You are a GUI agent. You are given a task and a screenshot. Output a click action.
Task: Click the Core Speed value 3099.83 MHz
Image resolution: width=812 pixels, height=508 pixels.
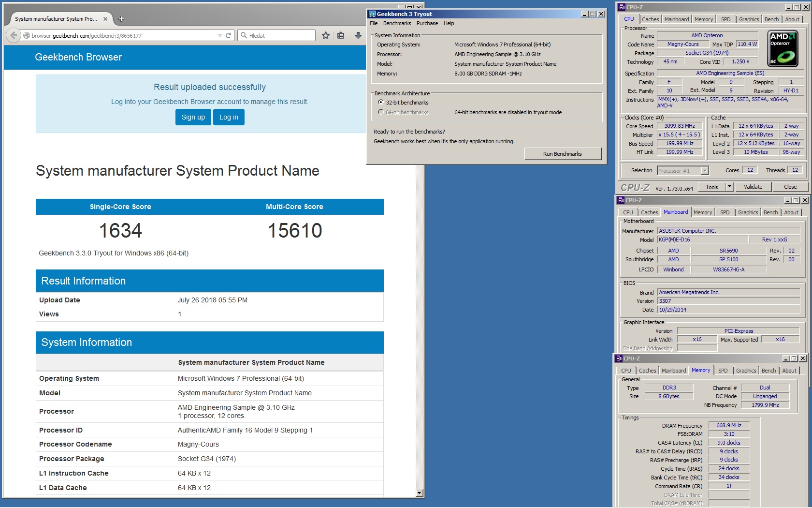(x=680, y=126)
